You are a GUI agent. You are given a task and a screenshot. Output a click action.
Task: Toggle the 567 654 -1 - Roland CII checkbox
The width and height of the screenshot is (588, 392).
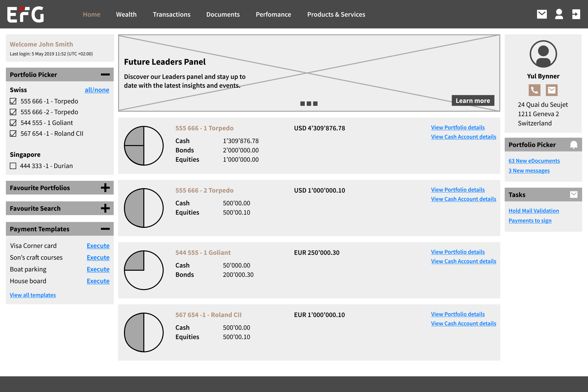click(13, 134)
